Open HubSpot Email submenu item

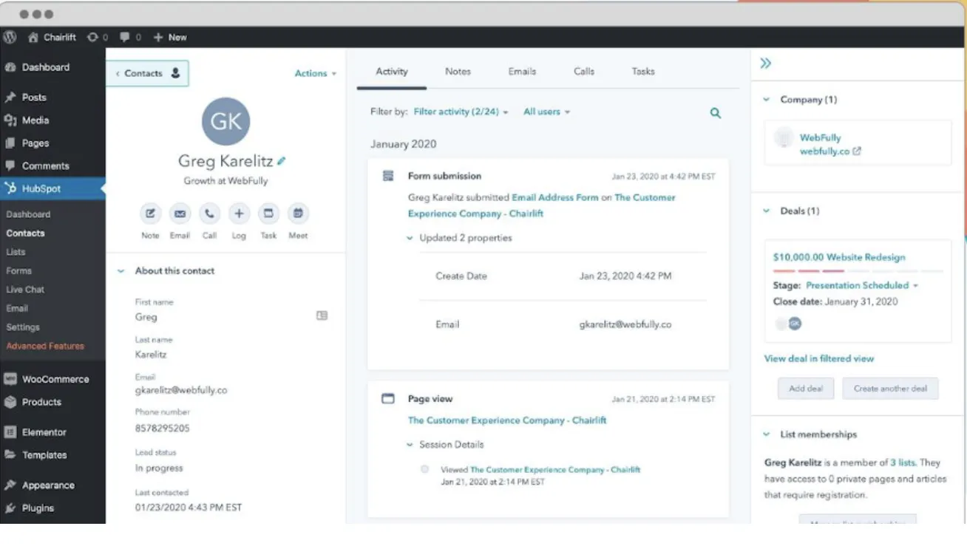[x=17, y=309]
